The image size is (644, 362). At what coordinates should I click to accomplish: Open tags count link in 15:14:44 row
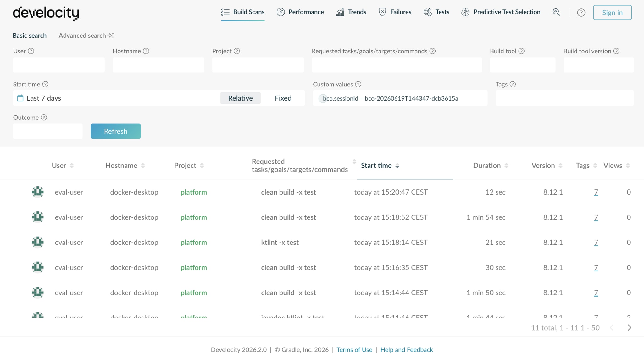click(596, 293)
